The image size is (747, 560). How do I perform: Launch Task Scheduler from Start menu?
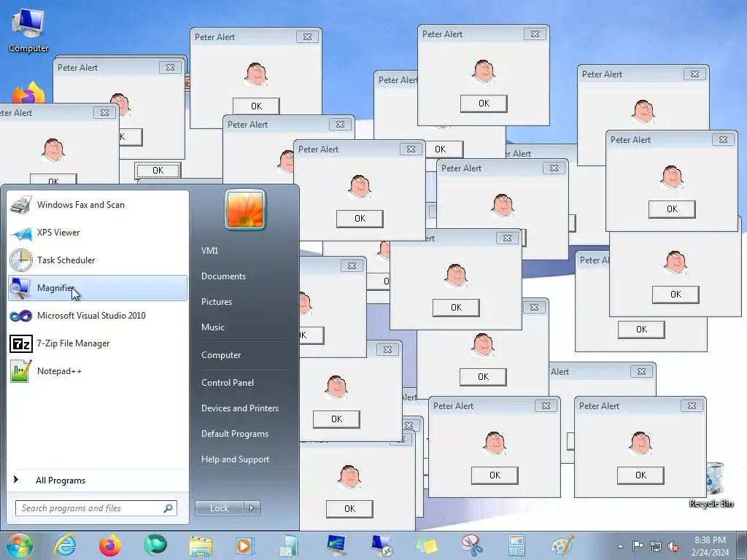click(x=98, y=260)
